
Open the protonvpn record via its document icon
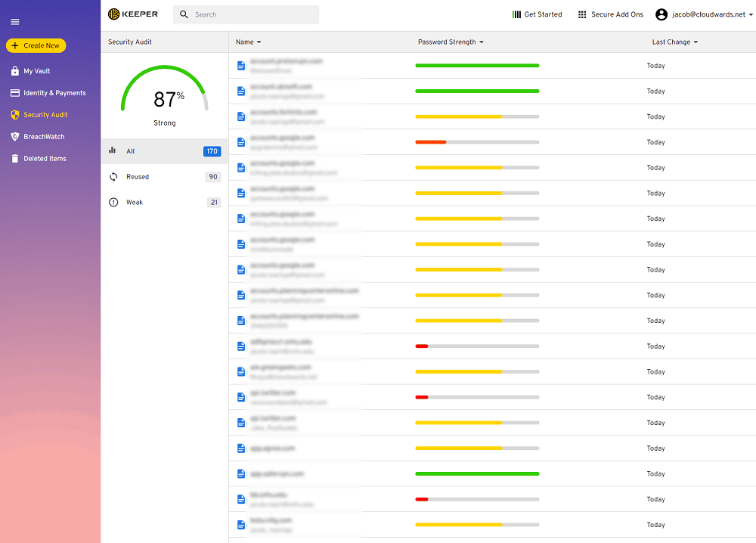tap(241, 66)
